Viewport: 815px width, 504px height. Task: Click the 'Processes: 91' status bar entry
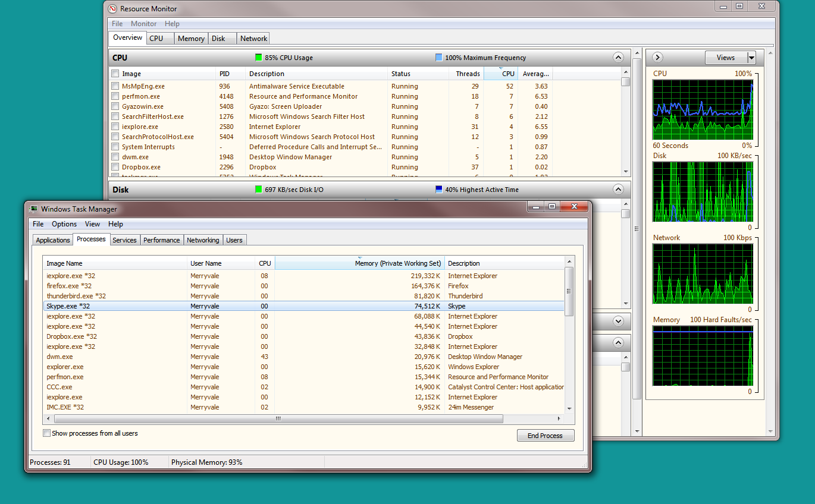click(50, 462)
